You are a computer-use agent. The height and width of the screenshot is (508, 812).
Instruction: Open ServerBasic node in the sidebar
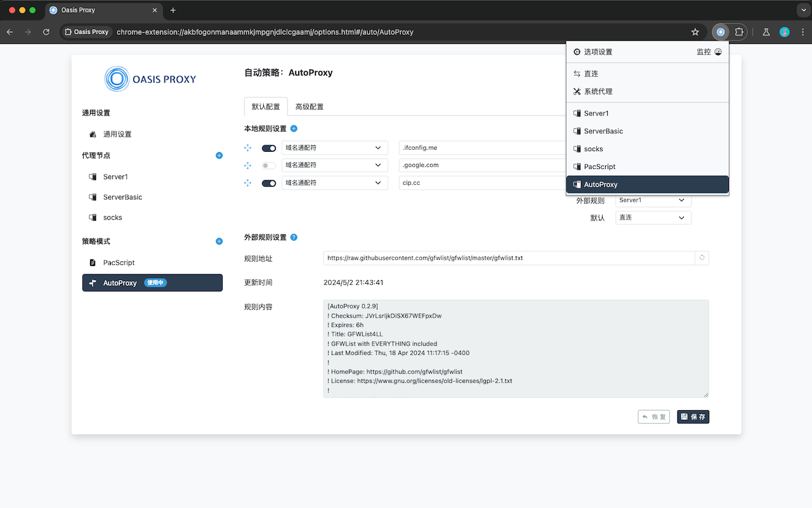pyautogui.click(x=152, y=197)
